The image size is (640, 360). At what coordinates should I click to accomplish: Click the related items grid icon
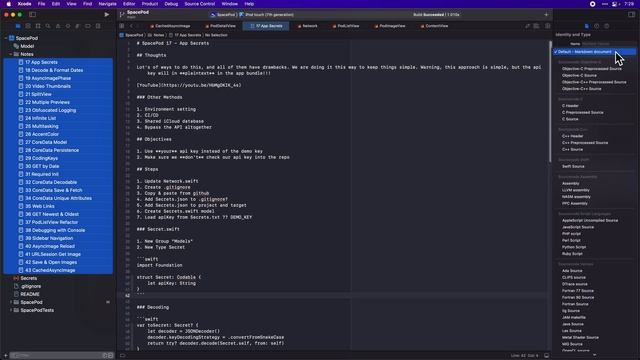(x=122, y=26)
